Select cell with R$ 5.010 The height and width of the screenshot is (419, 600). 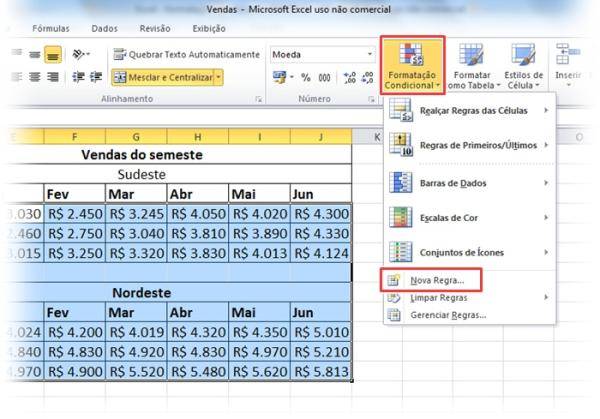pos(321,332)
